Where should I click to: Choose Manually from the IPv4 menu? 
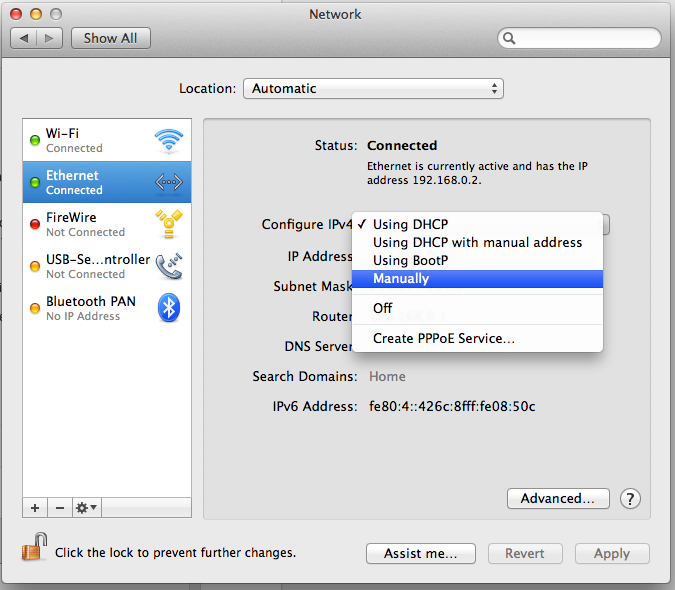point(401,278)
